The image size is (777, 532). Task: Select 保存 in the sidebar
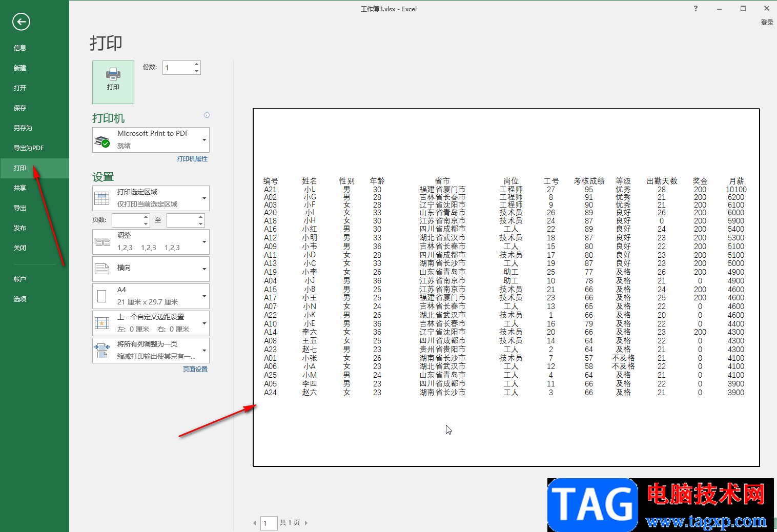tap(34, 108)
